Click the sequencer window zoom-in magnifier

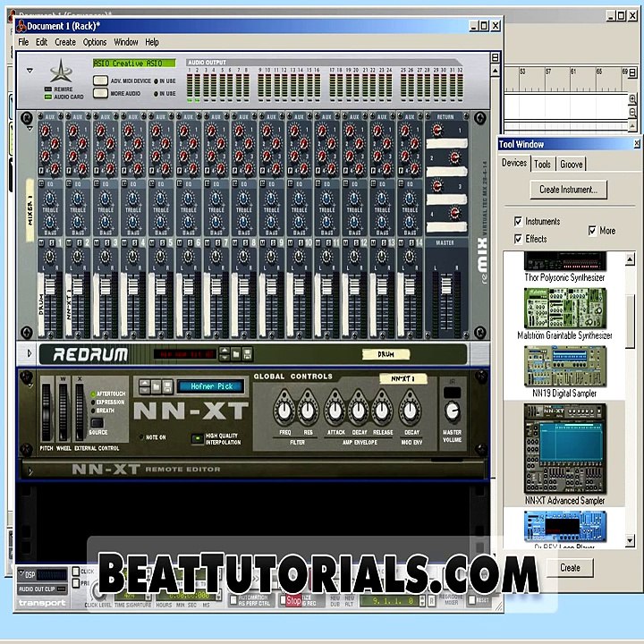click(x=632, y=98)
